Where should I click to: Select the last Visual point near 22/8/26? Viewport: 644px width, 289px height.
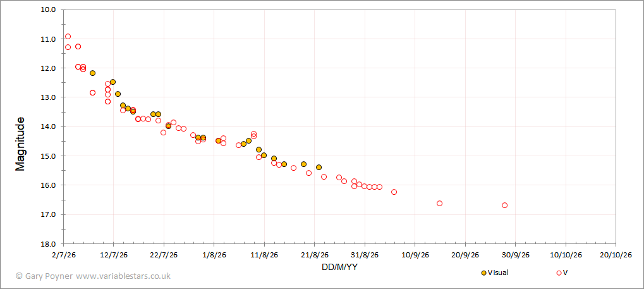(319, 168)
